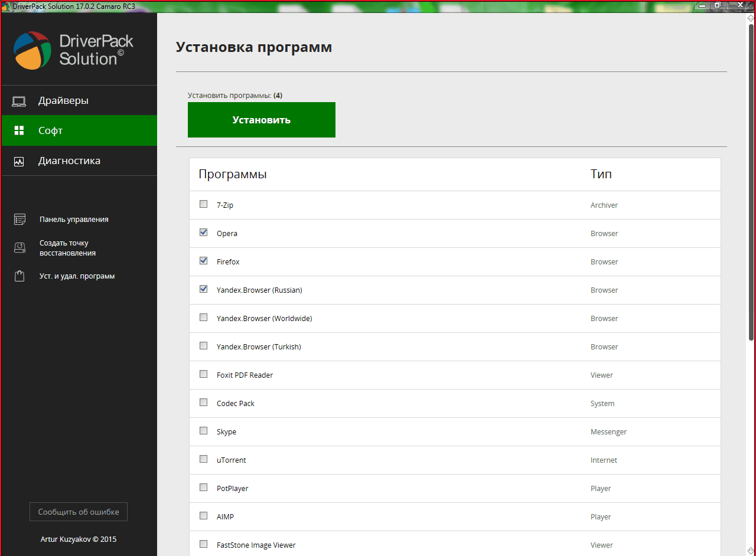The width and height of the screenshot is (756, 556).
Task: Check Yandex.Browser (Worldwide) checkbox
Action: click(204, 318)
